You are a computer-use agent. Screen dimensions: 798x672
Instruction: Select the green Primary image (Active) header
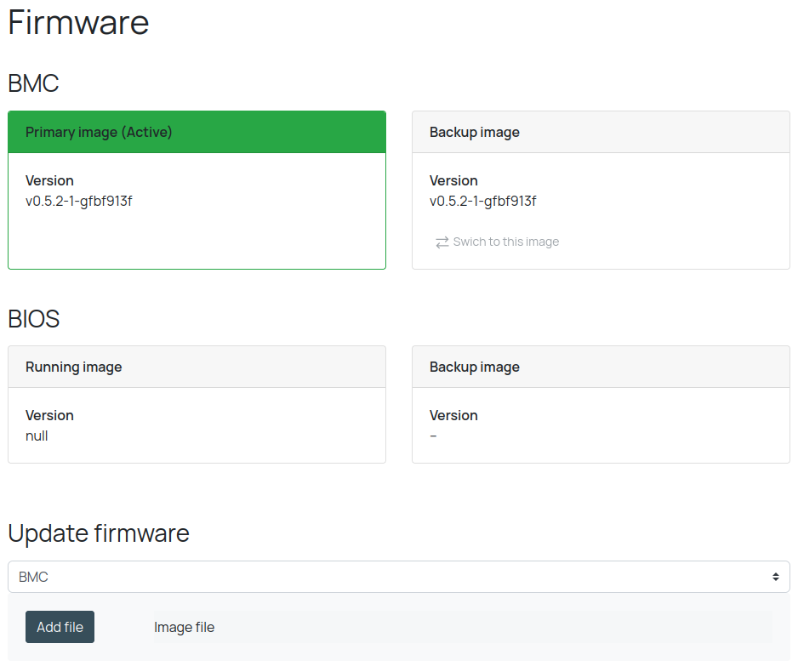point(197,132)
